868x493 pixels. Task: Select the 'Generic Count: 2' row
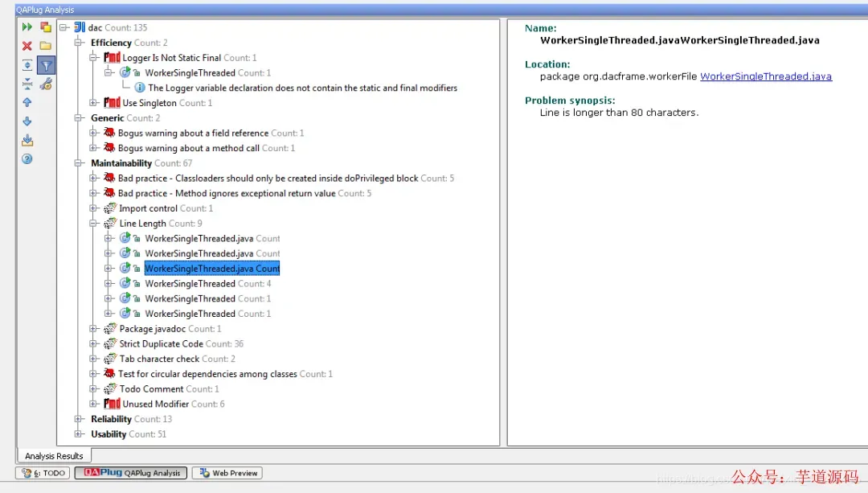pos(125,117)
